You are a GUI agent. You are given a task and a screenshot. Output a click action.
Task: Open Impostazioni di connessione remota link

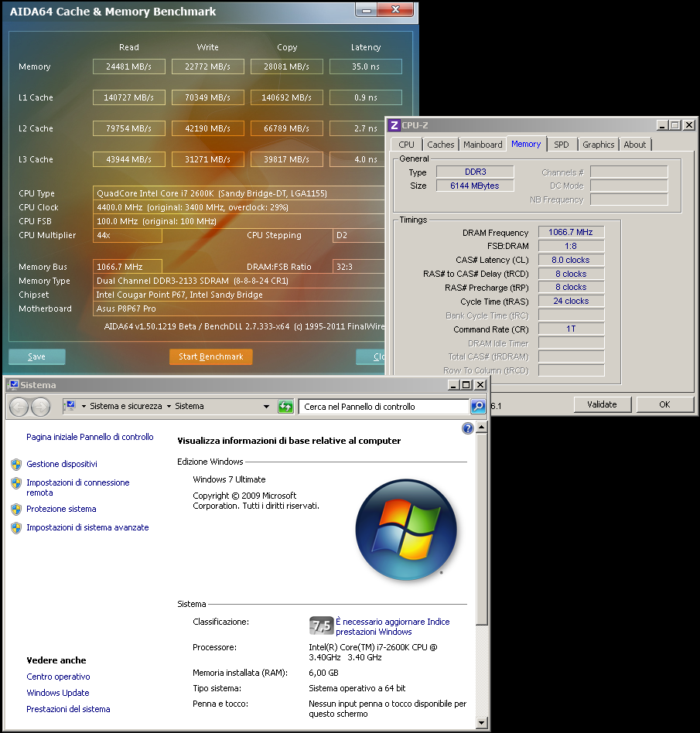click(77, 488)
